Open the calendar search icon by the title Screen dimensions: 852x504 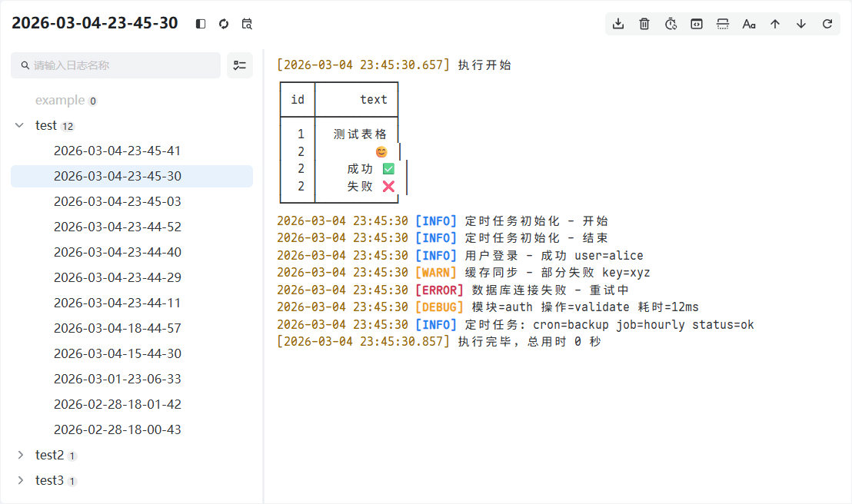[247, 24]
